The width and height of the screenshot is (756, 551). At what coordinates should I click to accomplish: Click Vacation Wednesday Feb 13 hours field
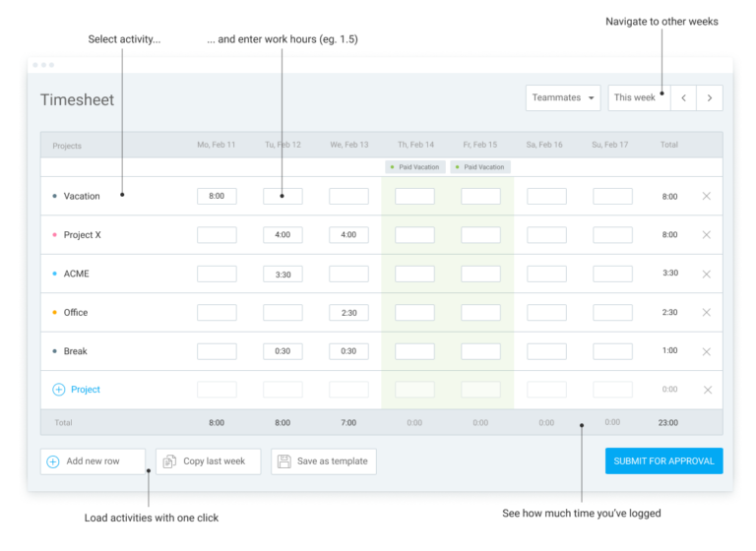(348, 196)
